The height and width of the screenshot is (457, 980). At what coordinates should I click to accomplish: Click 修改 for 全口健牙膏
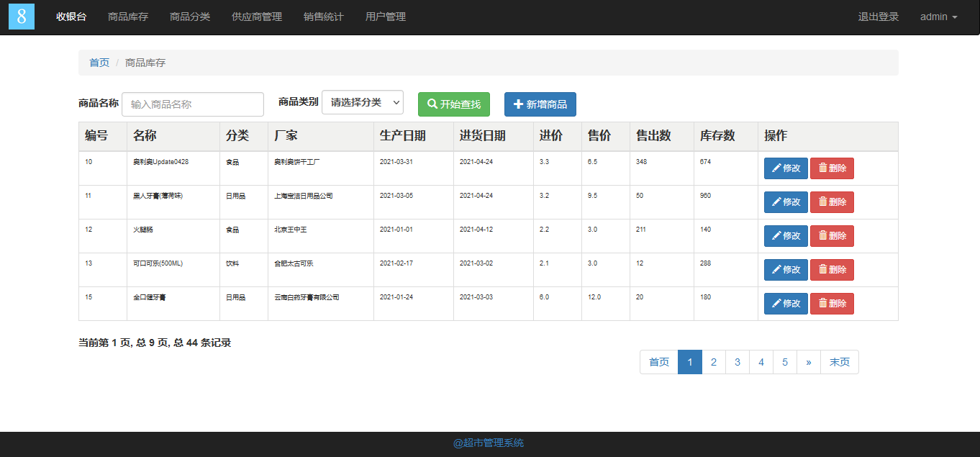786,304
